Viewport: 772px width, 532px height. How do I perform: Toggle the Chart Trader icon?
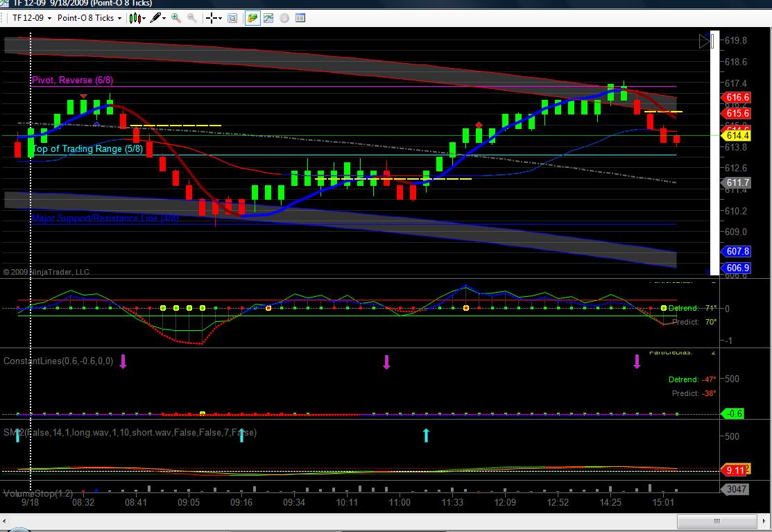[x=252, y=18]
